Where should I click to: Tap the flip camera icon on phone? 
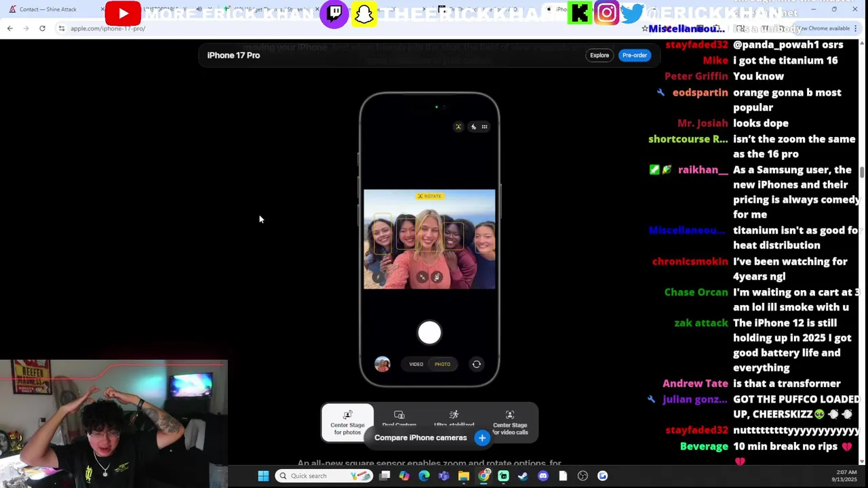coord(477,365)
